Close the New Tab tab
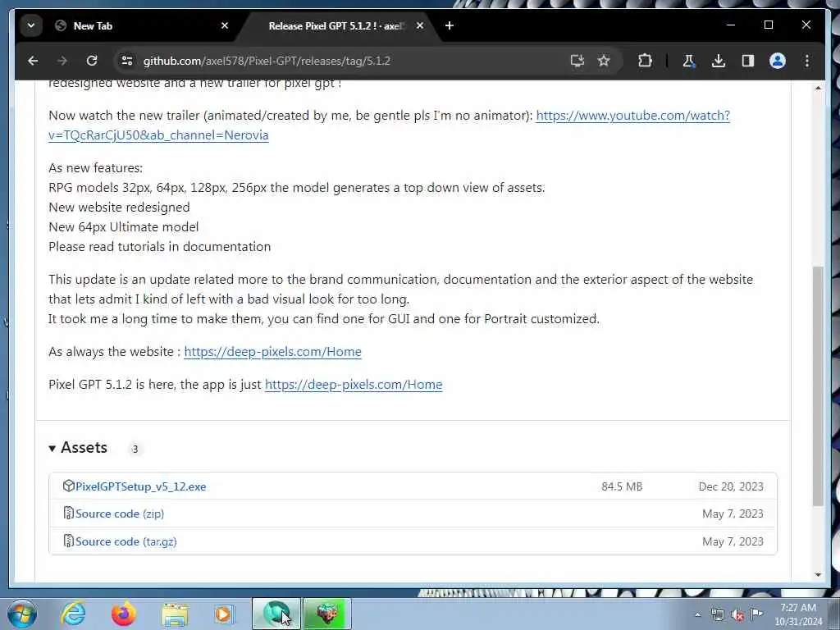840x630 pixels. click(225, 25)
